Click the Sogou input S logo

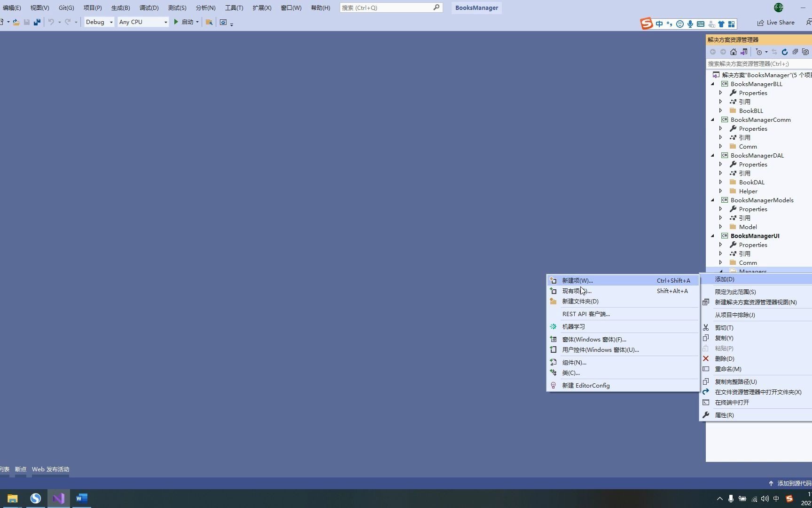(647, 24)
